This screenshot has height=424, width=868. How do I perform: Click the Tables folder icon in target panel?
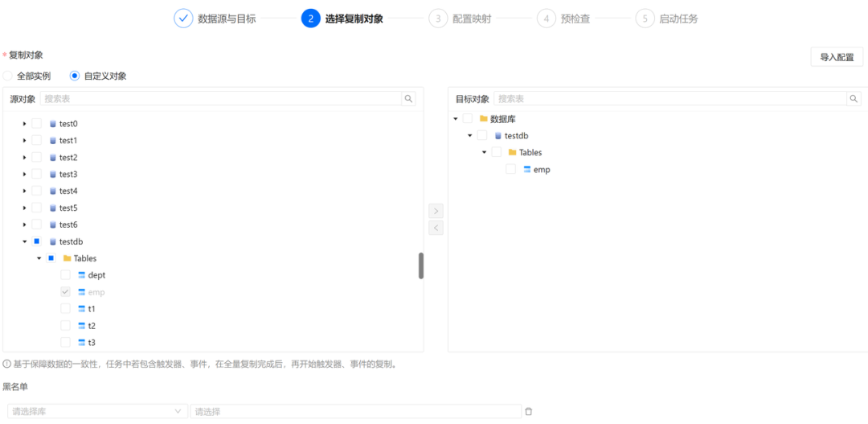[x=512, y=153]
